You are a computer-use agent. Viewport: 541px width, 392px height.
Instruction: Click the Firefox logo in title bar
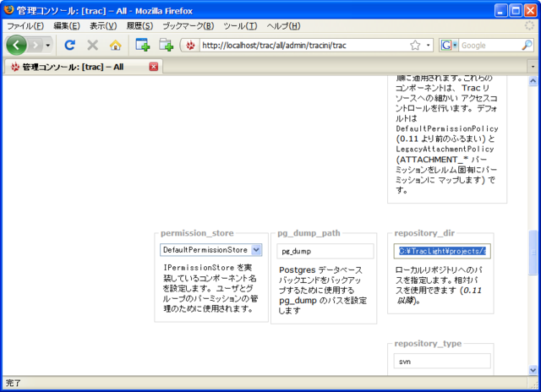8,10
